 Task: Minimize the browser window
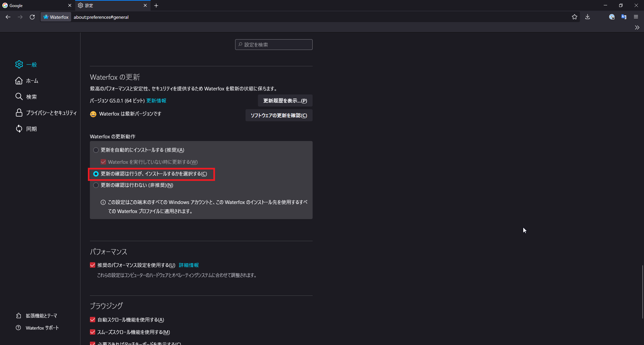coord(605,5)
